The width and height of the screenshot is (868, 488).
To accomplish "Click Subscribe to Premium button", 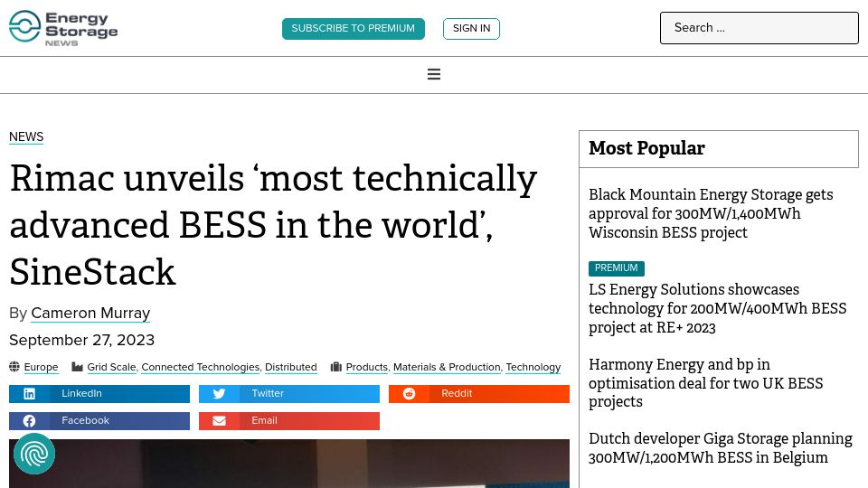I will tap(354, 29).
